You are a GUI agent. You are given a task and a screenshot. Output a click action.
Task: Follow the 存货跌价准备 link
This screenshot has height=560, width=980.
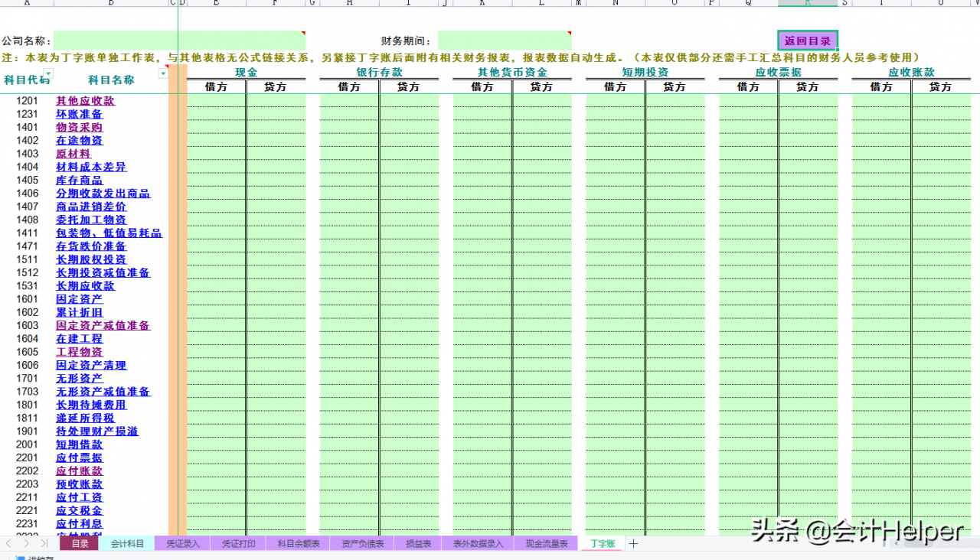tap(91, 246)
